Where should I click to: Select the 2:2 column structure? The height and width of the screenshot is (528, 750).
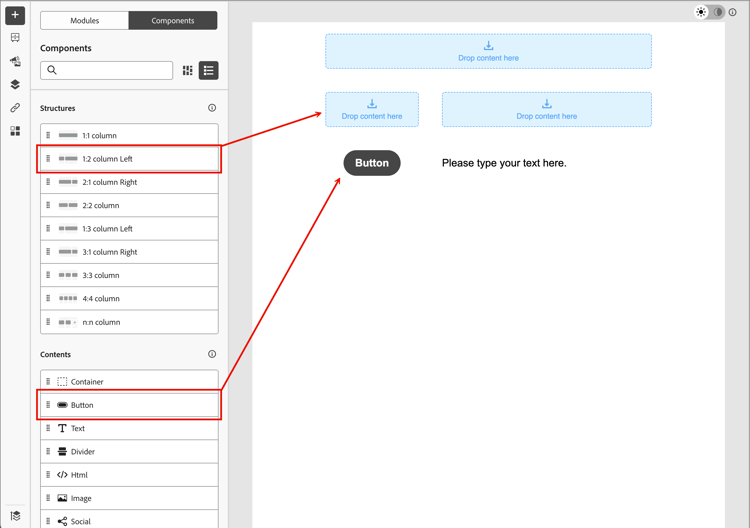pyautogui.click(x=129, y=206)
